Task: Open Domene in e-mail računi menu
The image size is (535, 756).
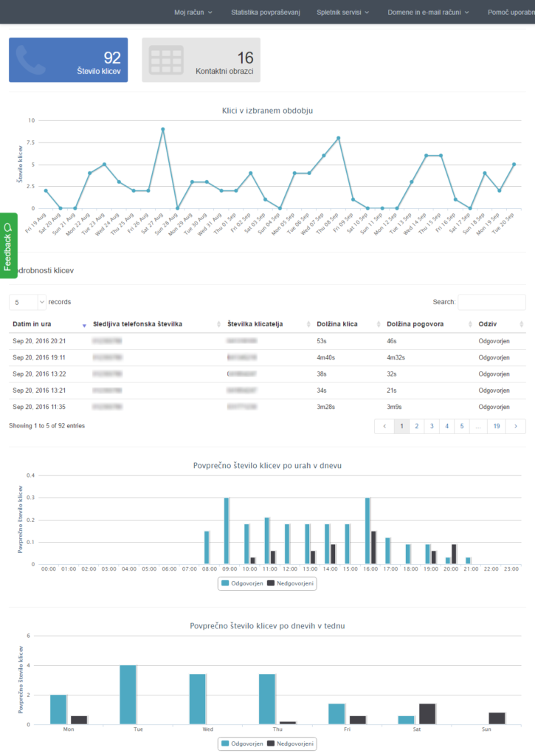Action: 428,13
